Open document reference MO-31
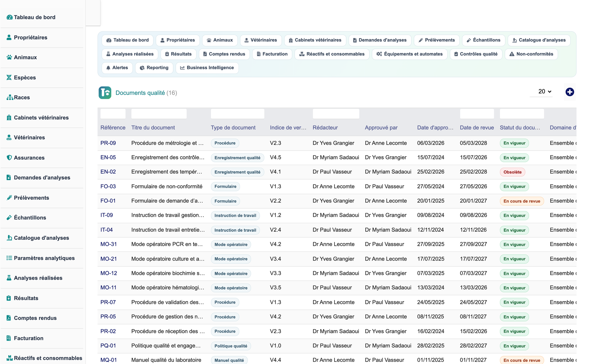This screenshot has height=364, width=589. (x=109, y=244)
